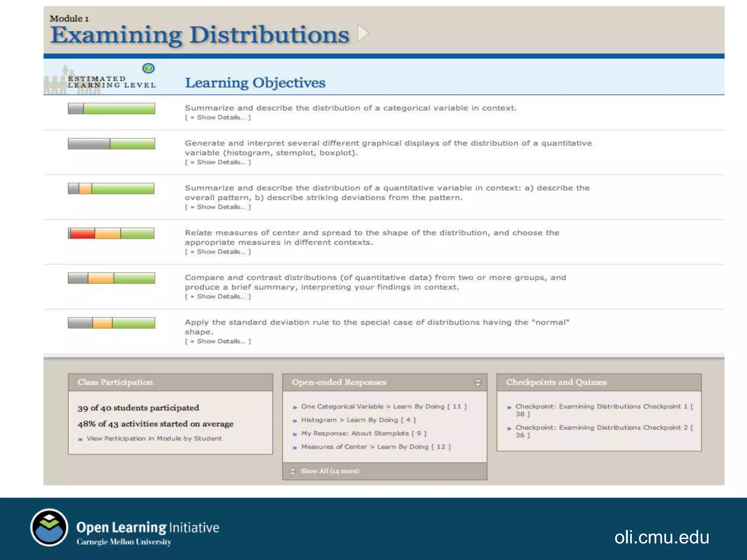The image size is (747, 560).
Task: Open View Participation in Module by Student
Action: point(154,439)
